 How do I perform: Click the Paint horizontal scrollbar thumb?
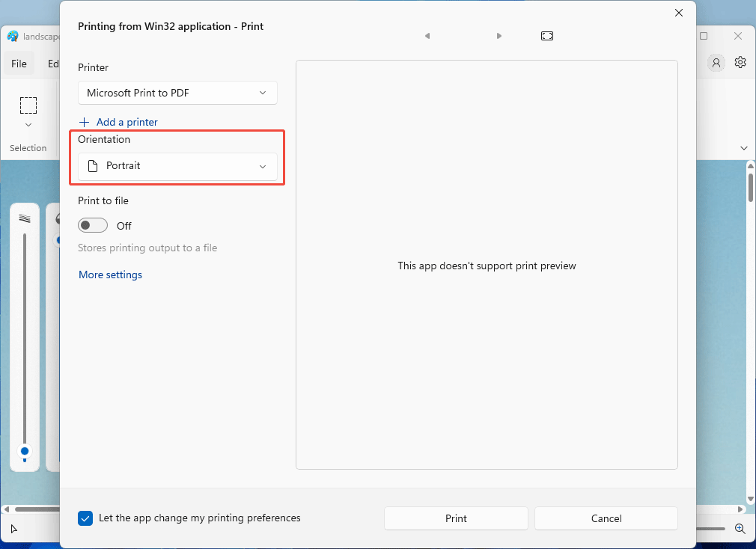(37, 509)
